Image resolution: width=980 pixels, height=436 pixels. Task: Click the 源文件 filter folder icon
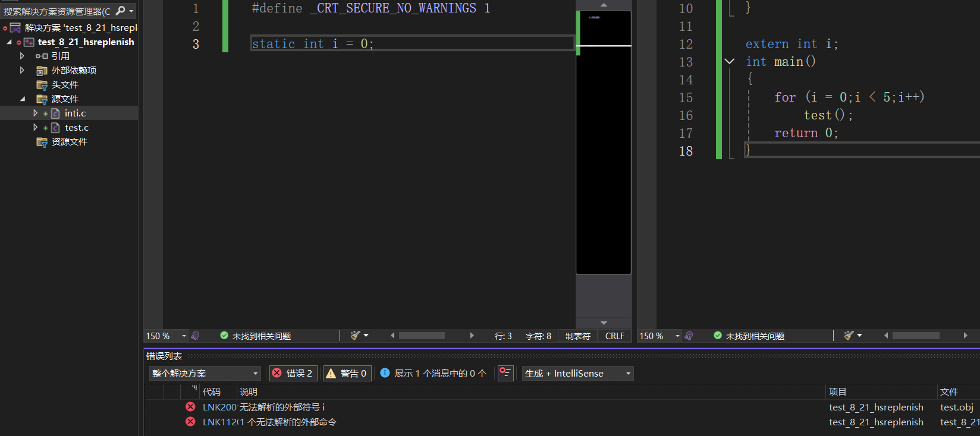(x=42, y=99)
